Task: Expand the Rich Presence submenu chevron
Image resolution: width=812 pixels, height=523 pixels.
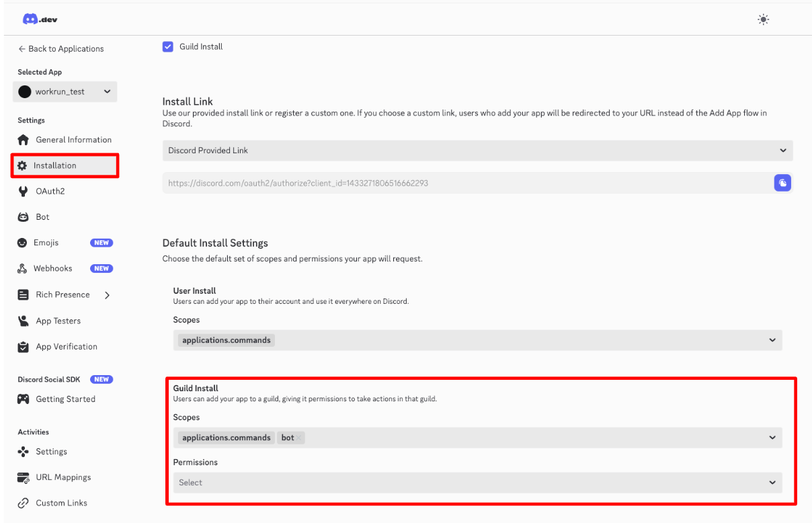Action: (x=107, y=295)
